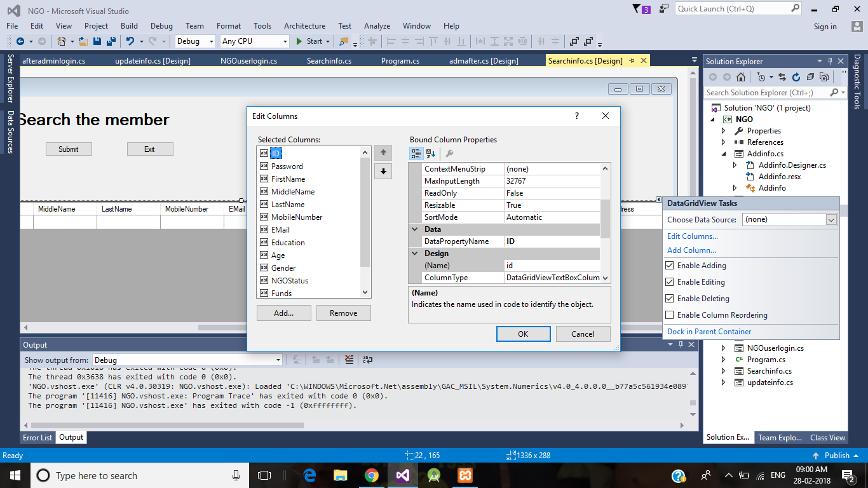
Task: Toggle the Enable Deleting checkbox
Action: [x=669, y=299]
